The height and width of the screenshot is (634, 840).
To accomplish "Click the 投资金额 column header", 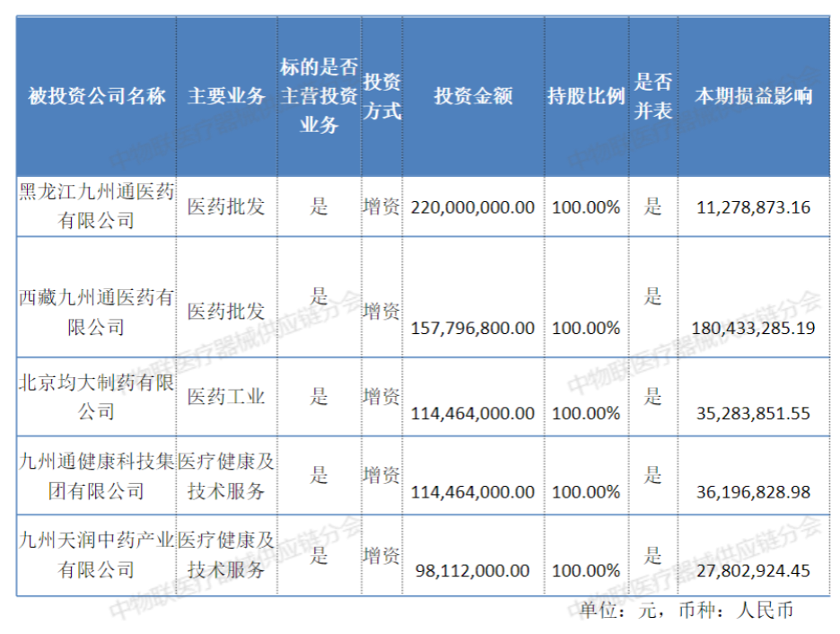I will (473, 96).
